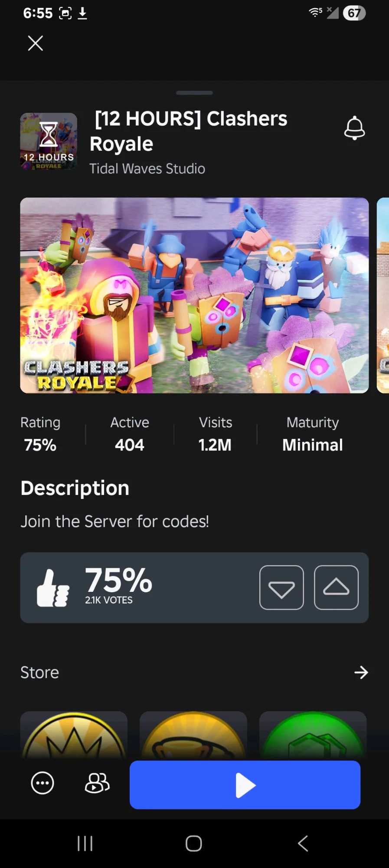Close the game details sheet
The image size is (389, 868).
point(35,43)
